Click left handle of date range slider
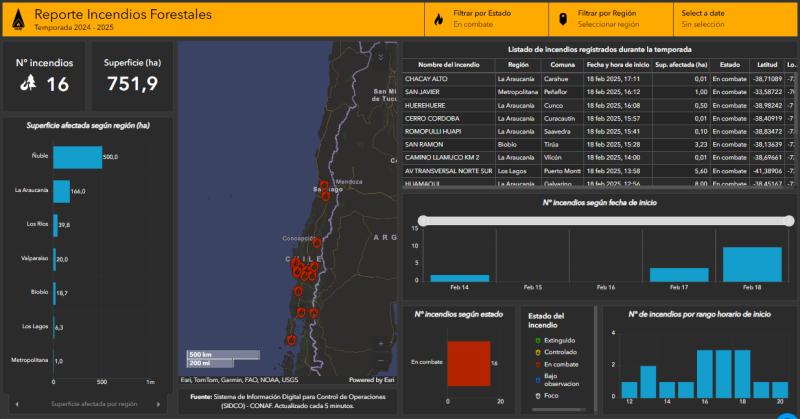 (x=423, y=220)
